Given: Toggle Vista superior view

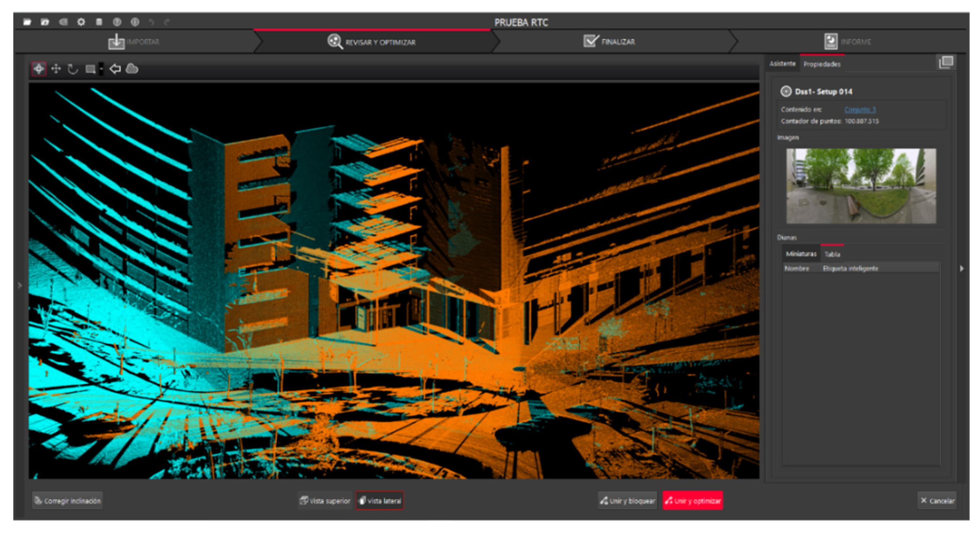Looking at the screenshot, I should point(325,500).
